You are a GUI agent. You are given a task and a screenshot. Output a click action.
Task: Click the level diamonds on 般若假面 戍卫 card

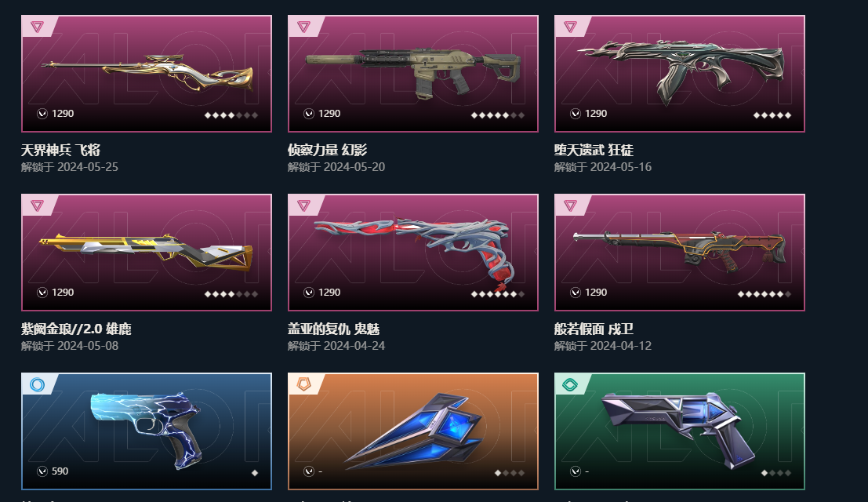pyautogui.click(x=764, y=294)
